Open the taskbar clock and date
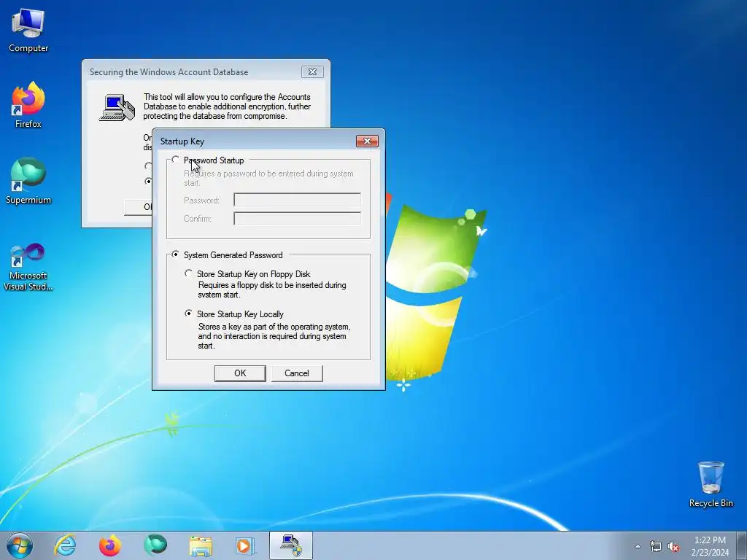The height and width of the screenshot is (560, 747). (x=710, y=546)
